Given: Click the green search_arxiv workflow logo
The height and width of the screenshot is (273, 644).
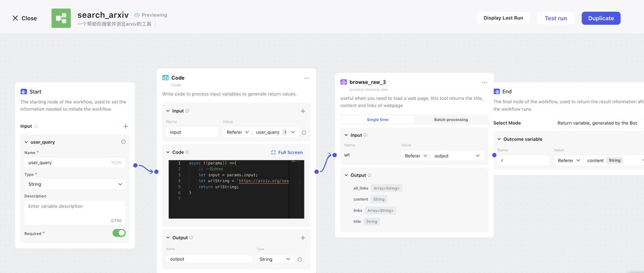Looking at the screenshot, I should click(61, 18).
